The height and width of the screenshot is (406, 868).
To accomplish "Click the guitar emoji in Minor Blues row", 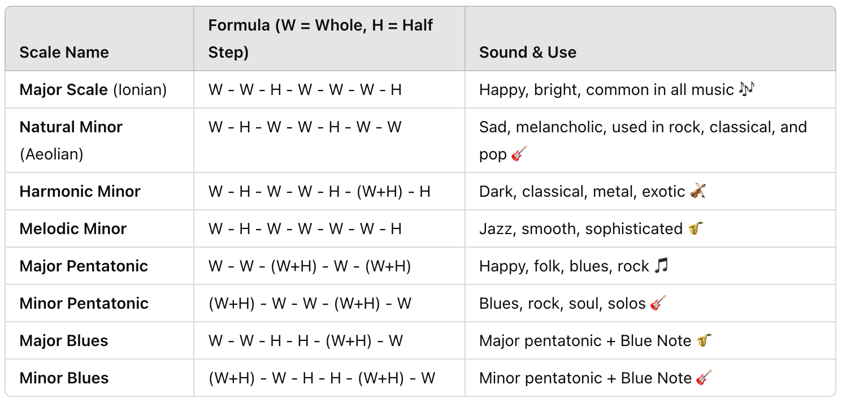I will click(x=704, y=378).
